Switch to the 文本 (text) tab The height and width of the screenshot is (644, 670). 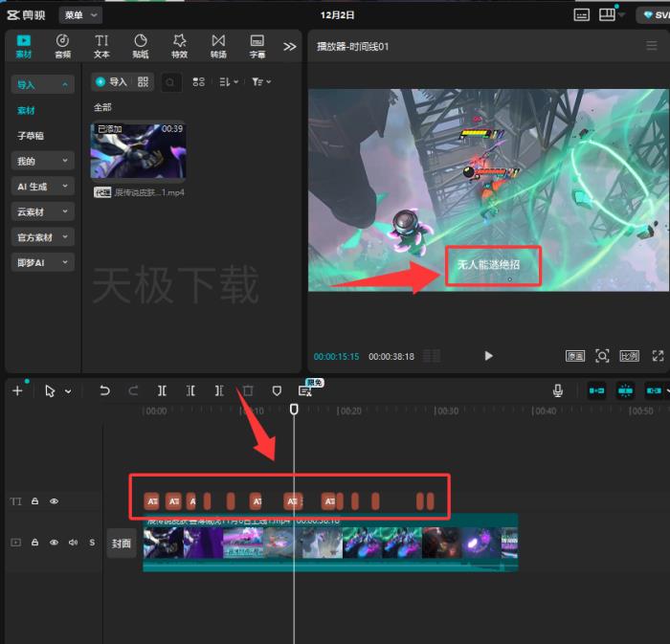[x=101, y=45]
